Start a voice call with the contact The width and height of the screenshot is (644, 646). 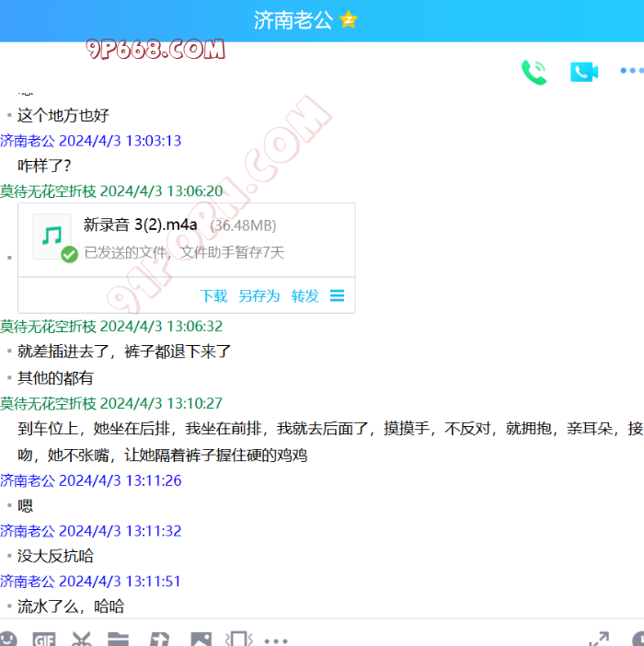click(x=534, y=73)
